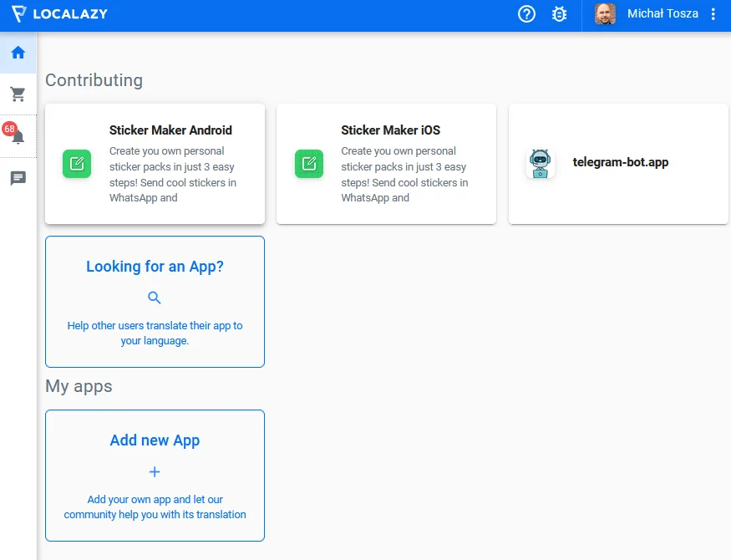Select the green edit icon on Sticker Maker iOS
This screenshot has height=560, width=731.
point(309,164)
